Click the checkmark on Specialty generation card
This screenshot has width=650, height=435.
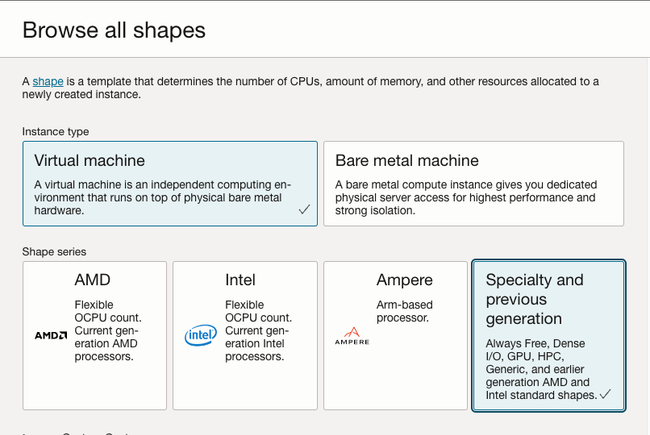605,394
